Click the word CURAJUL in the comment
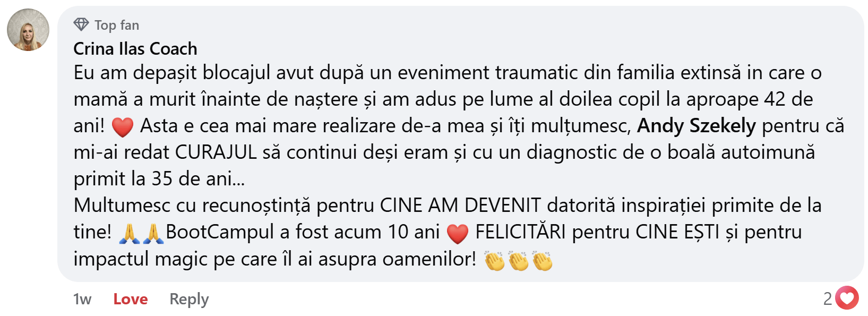 click(x=216, y=152)
